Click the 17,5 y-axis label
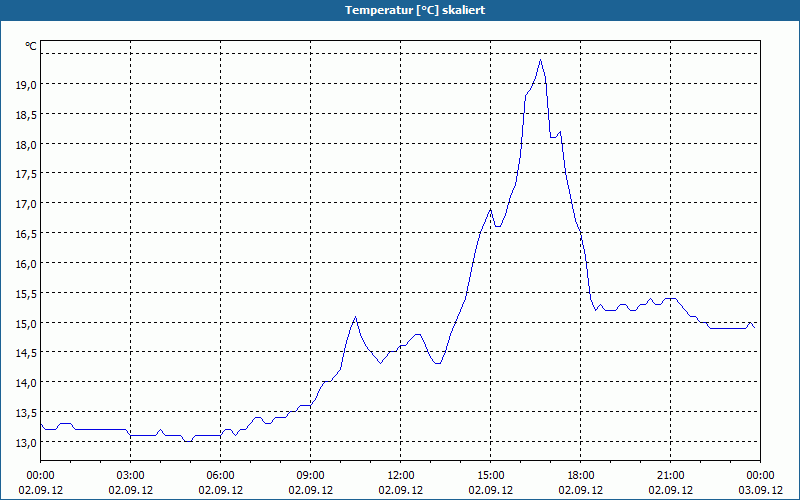Viewport: 800px width, 500px height. tap(27, 174)
